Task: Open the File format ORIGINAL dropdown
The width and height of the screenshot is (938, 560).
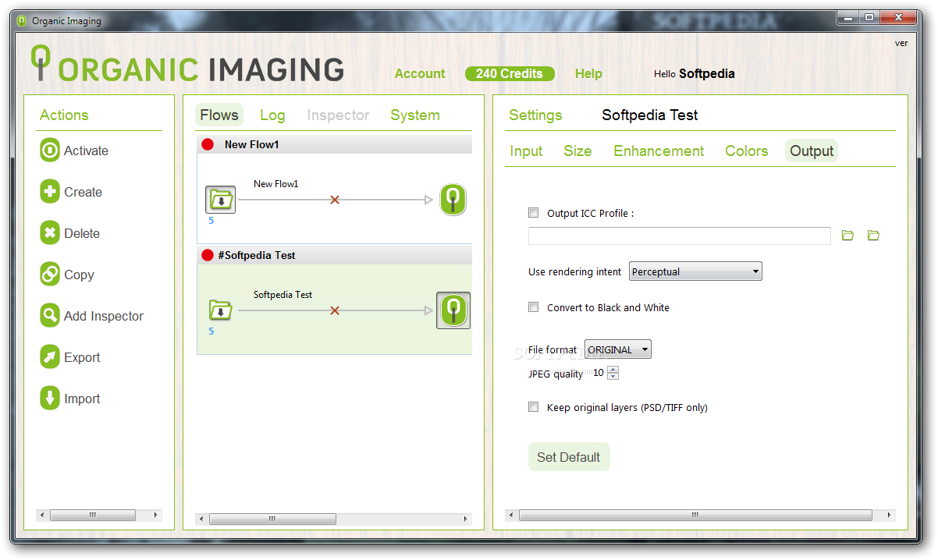Action: [x=618, y=349]
